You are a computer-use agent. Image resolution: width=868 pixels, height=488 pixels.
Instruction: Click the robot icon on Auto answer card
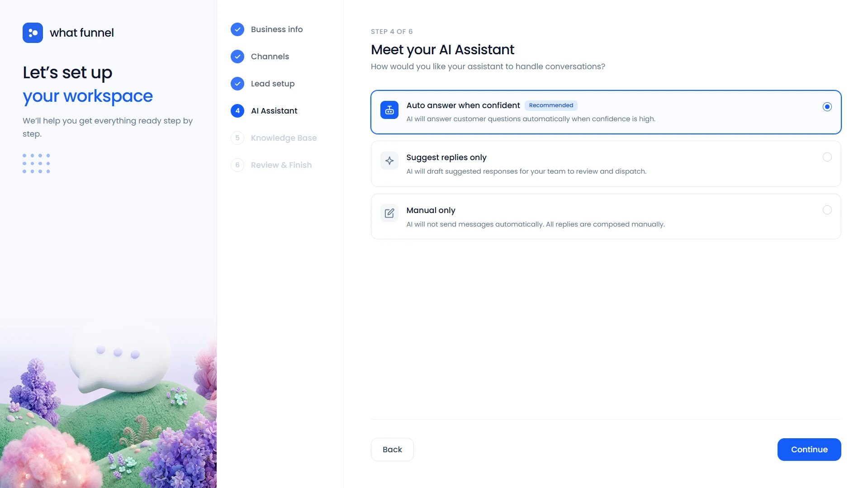[389, 110]
